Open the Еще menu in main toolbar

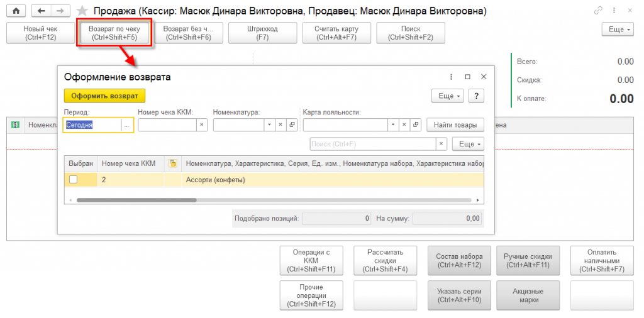(x=619, y=30)
